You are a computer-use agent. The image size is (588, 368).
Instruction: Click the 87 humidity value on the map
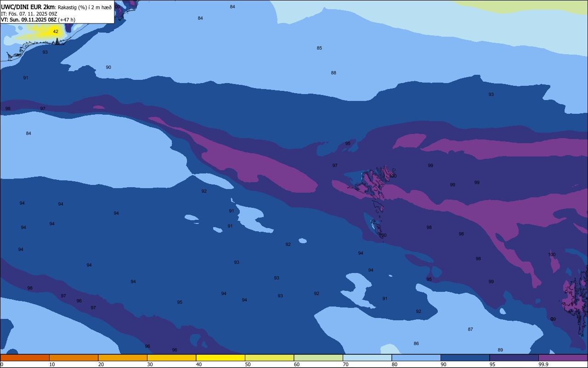coord(470,329)
